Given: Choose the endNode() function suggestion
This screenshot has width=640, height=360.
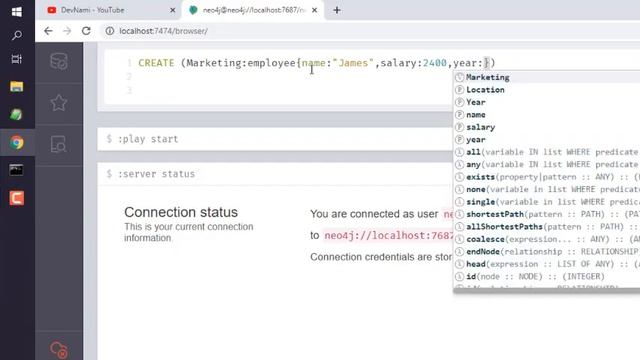Looking at the screenshot, I should 547,251.
